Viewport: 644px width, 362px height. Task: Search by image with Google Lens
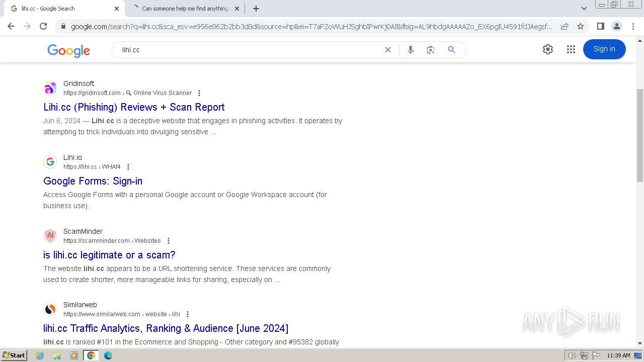tap(430, 50)
